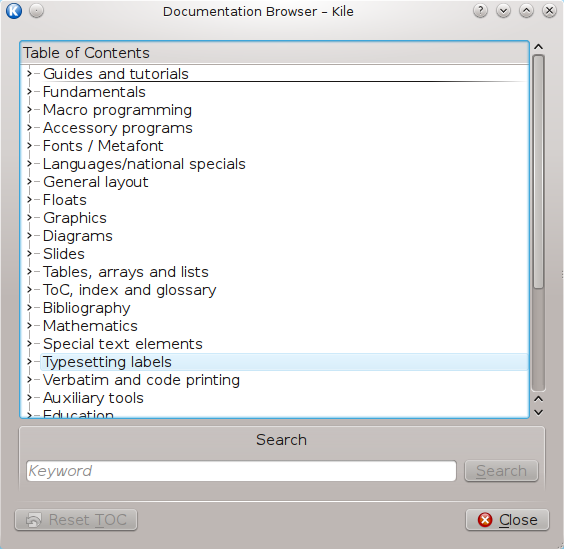Click the scrollbar down arrow at the bottom
Viewport: 564px width, 549px height.
tap(538, 412)
